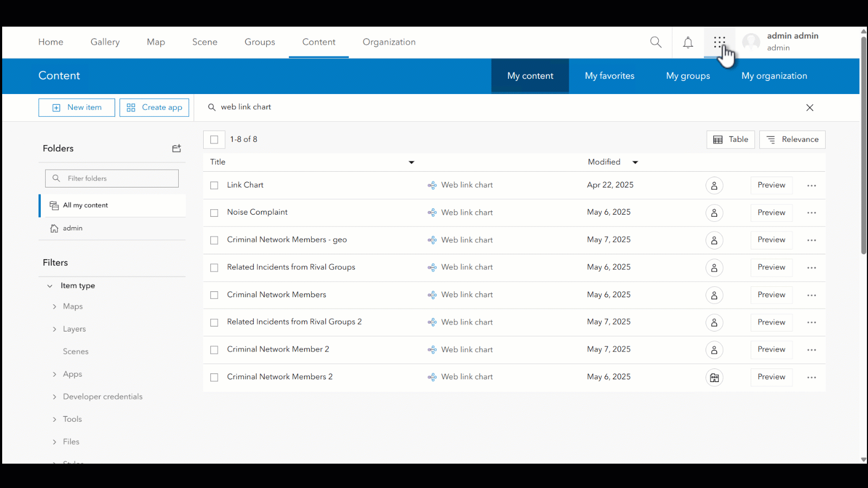This screenshot has height=488, width=868.
Task: Switch to My favorites tab
Action: pyautogui.click(x=609, y=76)
